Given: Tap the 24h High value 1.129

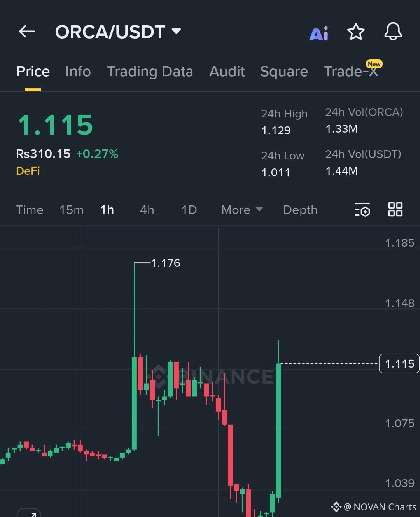Looking at the screenshot, I should pos(276,130).
